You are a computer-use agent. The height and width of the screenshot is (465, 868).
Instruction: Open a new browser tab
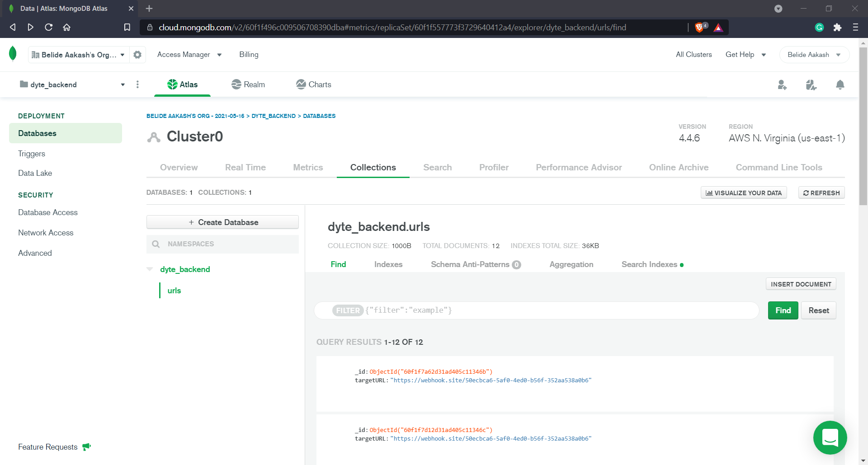coord(149,8)
